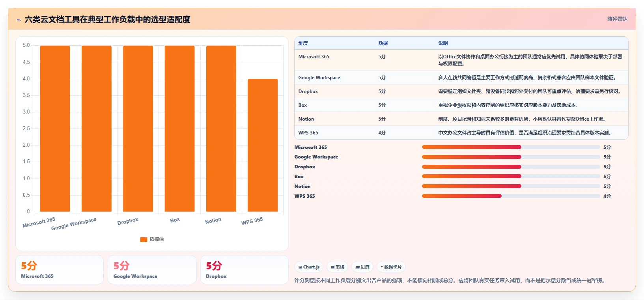Image resolution: width=644 pixels, height=300 pixels.
Task: Click the Notion progress bar
Action: point(511,186)
